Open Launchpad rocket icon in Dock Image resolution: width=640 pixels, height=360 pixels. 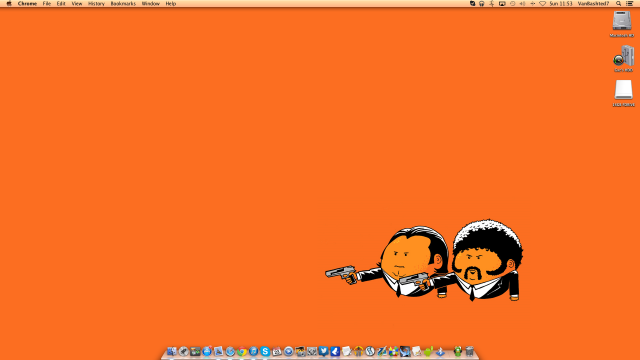(184, 351)
